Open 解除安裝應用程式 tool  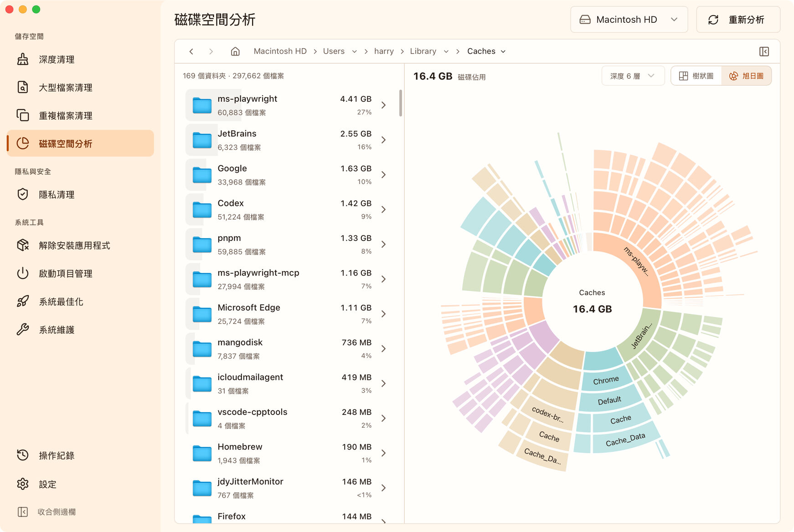tap(80, 246)
